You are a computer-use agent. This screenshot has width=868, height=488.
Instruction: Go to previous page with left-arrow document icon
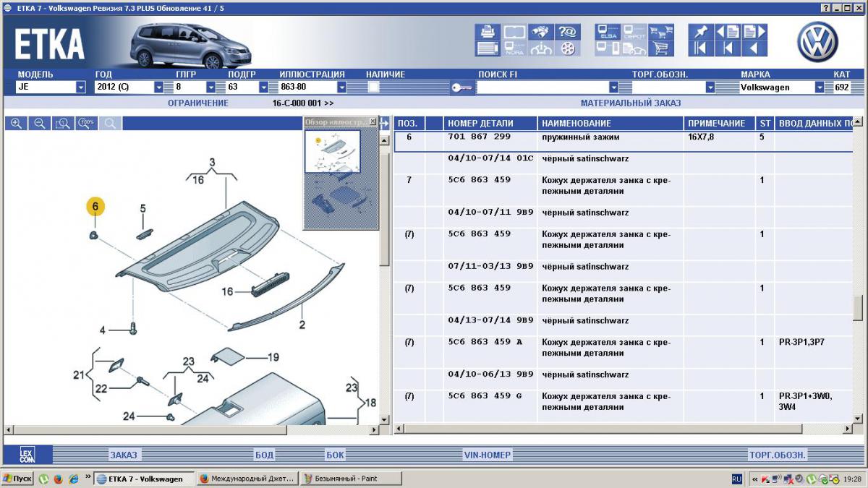tap(728, 33)
